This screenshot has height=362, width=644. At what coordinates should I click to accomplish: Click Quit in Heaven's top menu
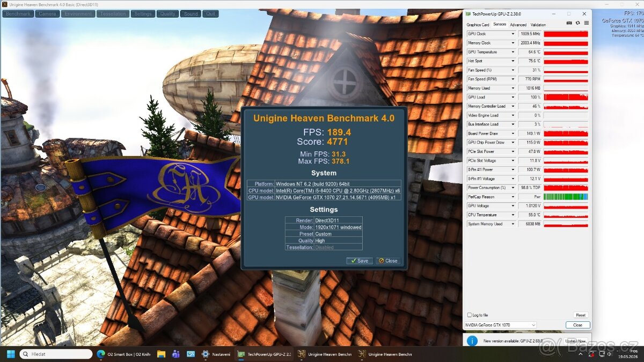[211, 14]
